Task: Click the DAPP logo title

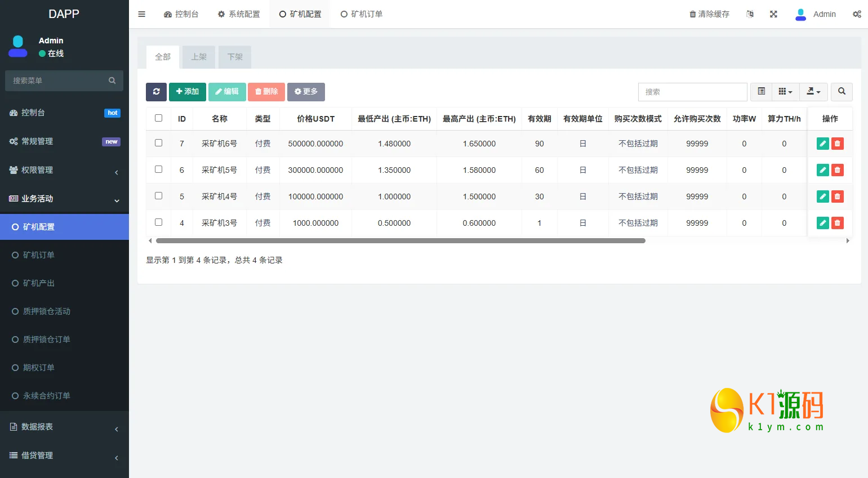Action: pos(64,14)
